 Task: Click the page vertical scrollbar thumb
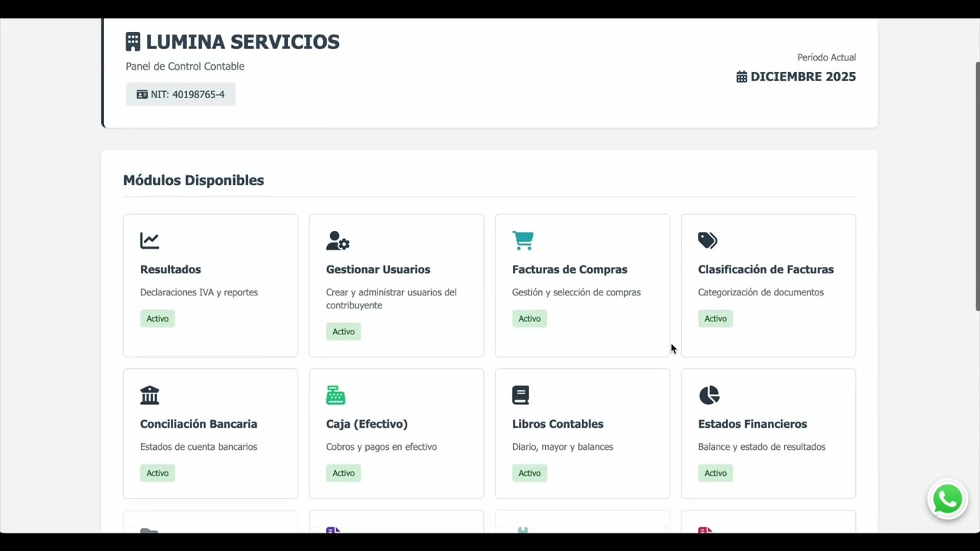(977, 185)
